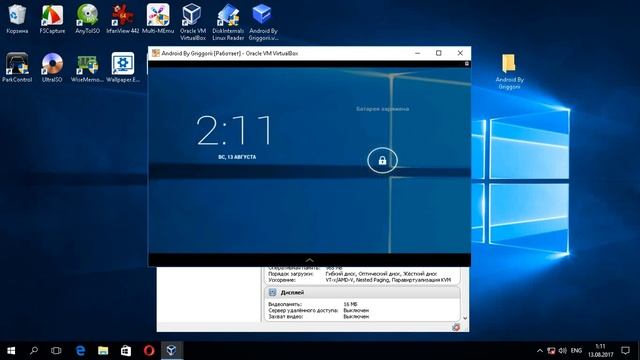
Task: Launch the WiseMemo desktop shortcut
Action: 87,68
